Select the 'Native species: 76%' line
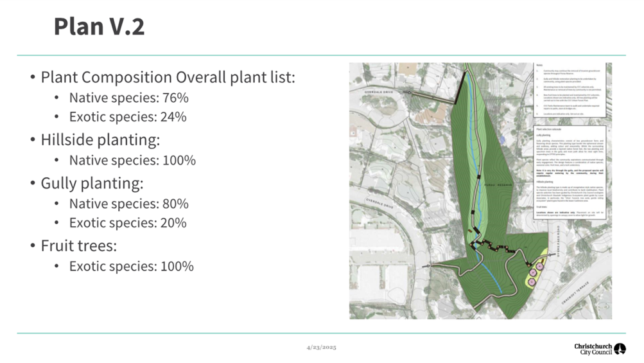This screenshot has width=644, height=363. point(128,98)
